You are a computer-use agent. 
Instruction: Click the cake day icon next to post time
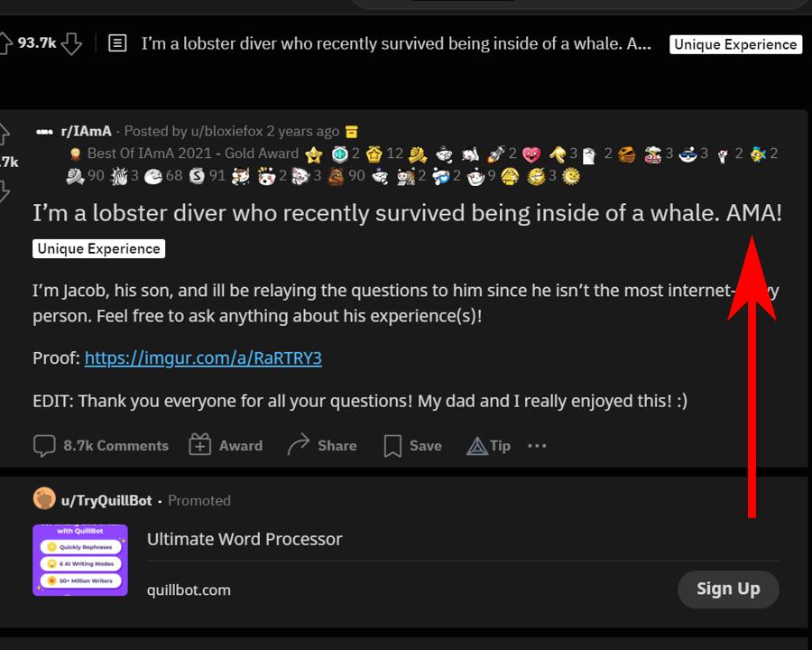click(x=350, y=131)
